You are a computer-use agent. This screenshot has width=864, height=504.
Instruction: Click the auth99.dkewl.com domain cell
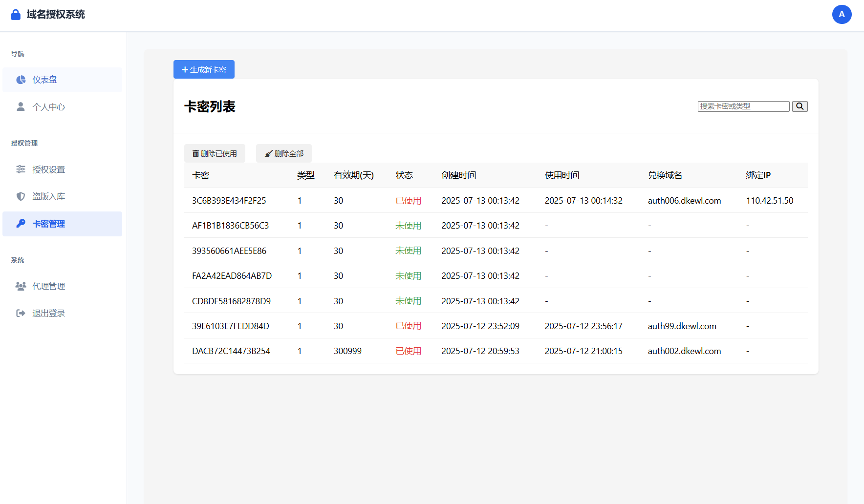pos(682,326)
